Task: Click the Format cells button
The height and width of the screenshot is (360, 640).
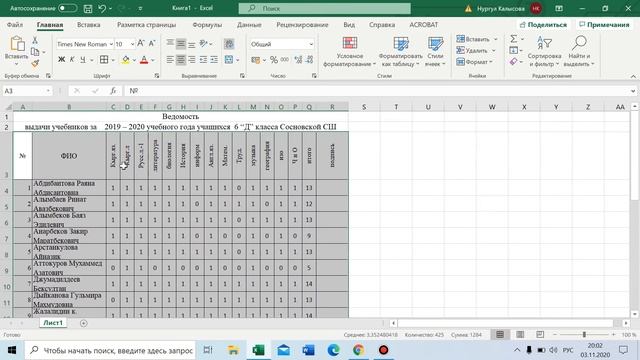Action: [474, 62]
